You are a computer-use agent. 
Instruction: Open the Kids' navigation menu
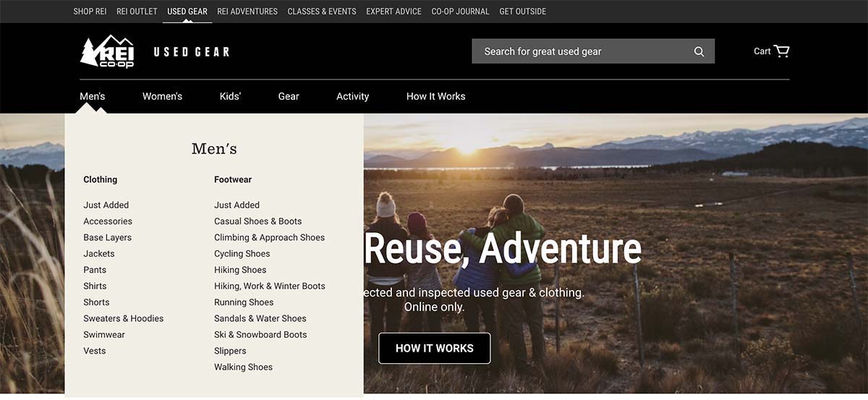[x=230, y=96]
